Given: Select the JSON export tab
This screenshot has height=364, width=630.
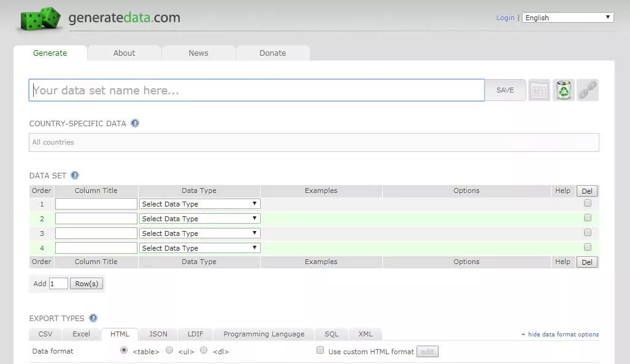Looking at the screenshot, I should pos(158,335).
